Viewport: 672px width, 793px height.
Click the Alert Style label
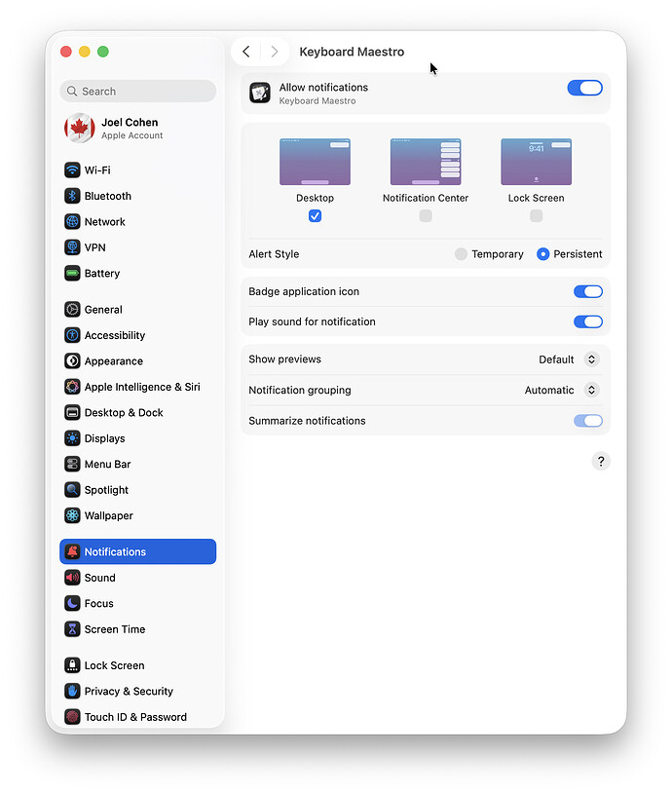pyautogui.click(x=274, y=254)
